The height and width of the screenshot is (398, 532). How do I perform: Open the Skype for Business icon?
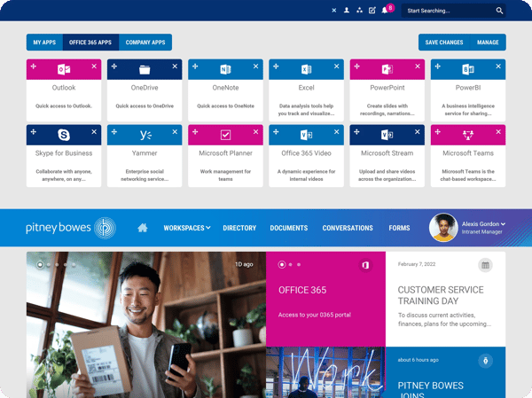64,135
